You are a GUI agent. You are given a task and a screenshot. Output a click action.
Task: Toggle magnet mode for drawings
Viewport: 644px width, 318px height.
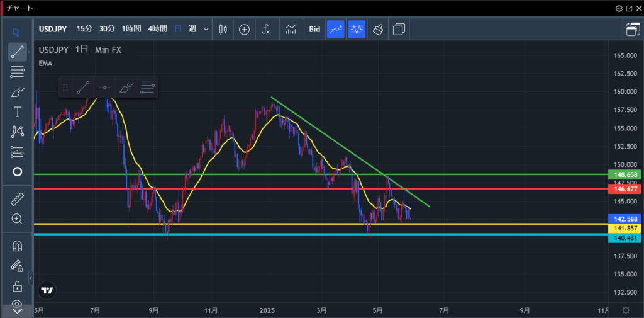17,246
